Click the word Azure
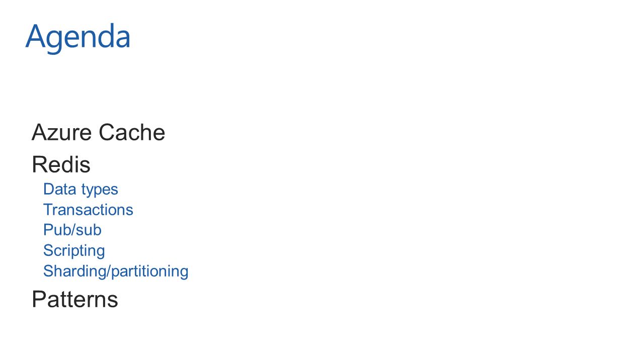 (x=62, y=133)
